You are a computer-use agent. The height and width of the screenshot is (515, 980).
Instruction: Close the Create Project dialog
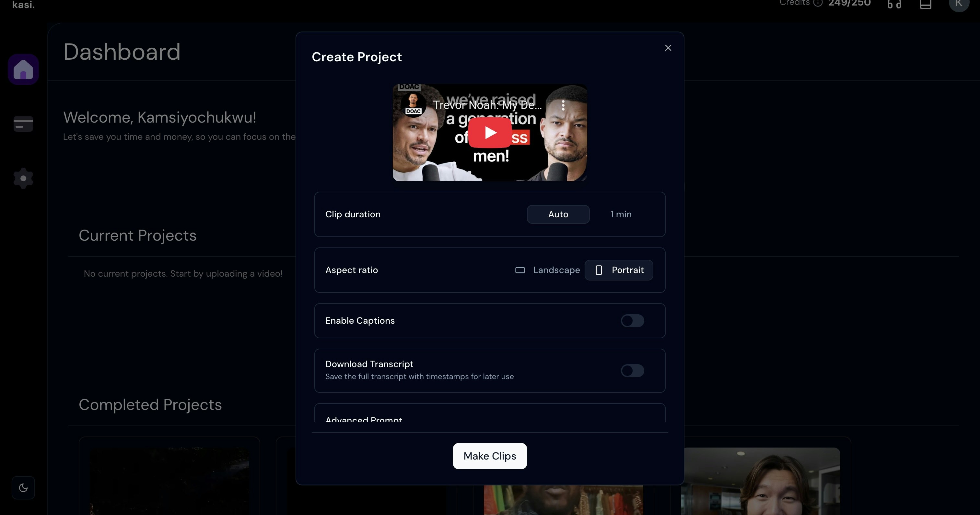point(668,48)
